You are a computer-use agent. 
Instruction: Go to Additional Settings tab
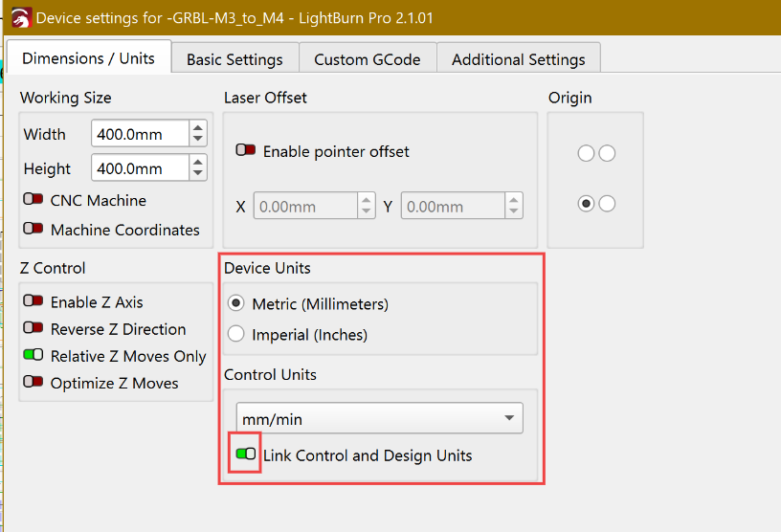519,59
